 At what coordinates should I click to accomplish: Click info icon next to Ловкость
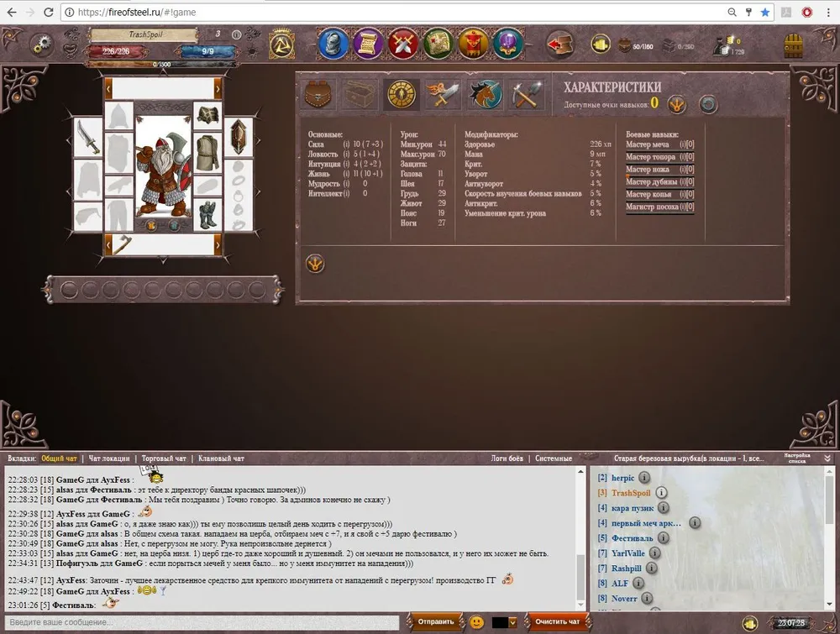click(347, 155)
